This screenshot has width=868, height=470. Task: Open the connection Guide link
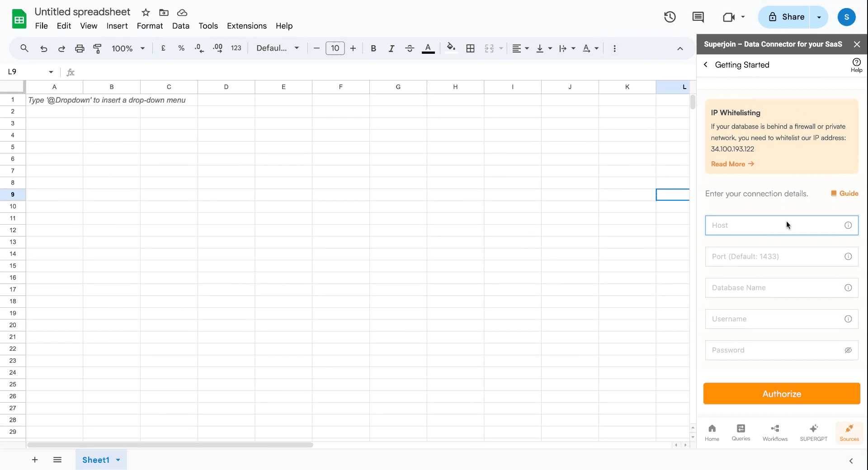pos(844,193)
